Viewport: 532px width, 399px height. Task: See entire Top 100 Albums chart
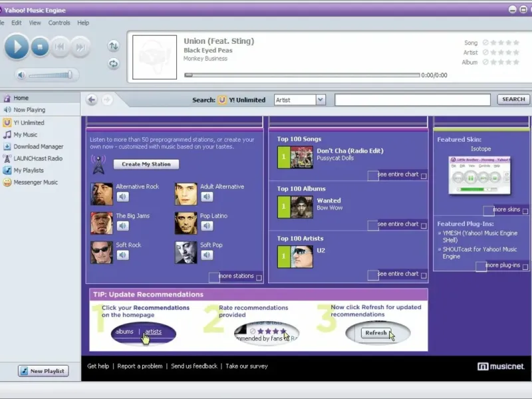pyautogui.click(x=398, y=224)
